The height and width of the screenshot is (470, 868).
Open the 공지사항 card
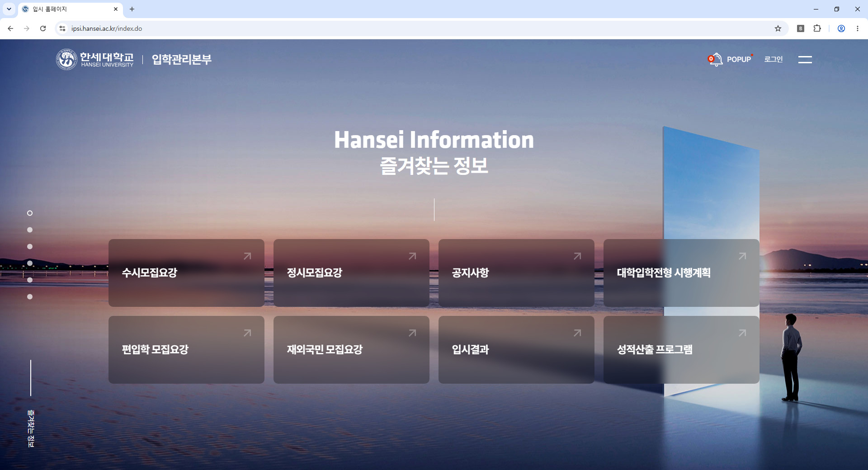[x=516, y=273]
